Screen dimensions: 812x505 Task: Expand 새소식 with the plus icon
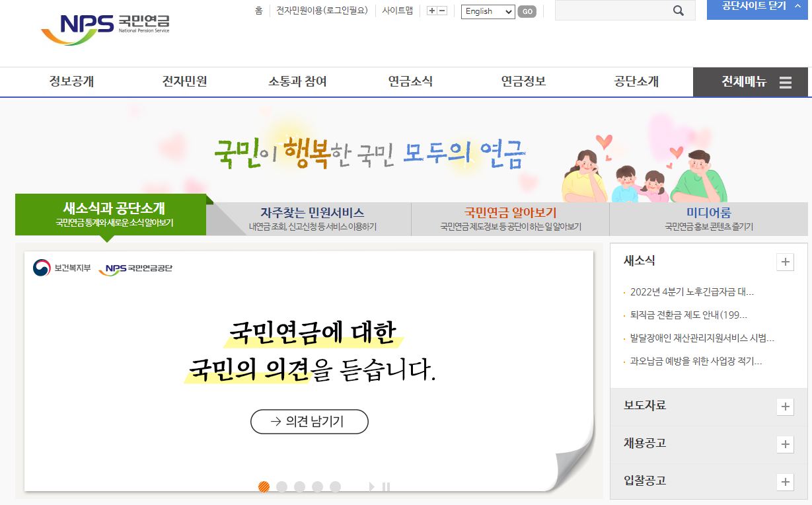point(785,262)
